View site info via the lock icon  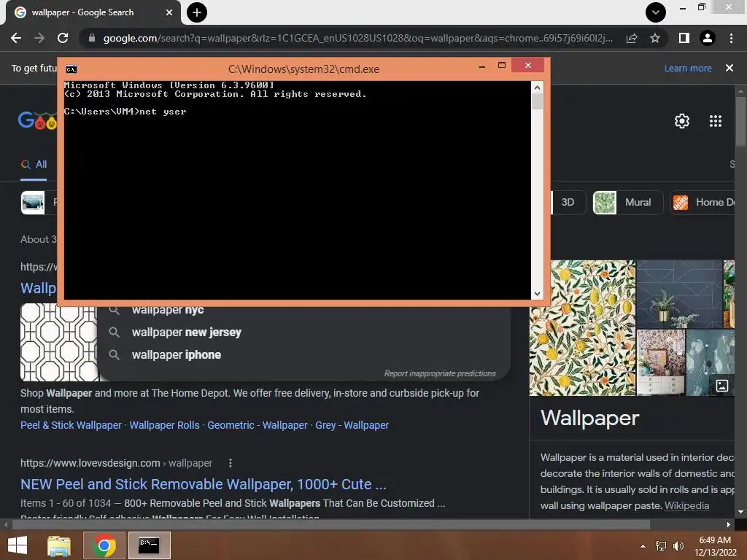(91, 38)
